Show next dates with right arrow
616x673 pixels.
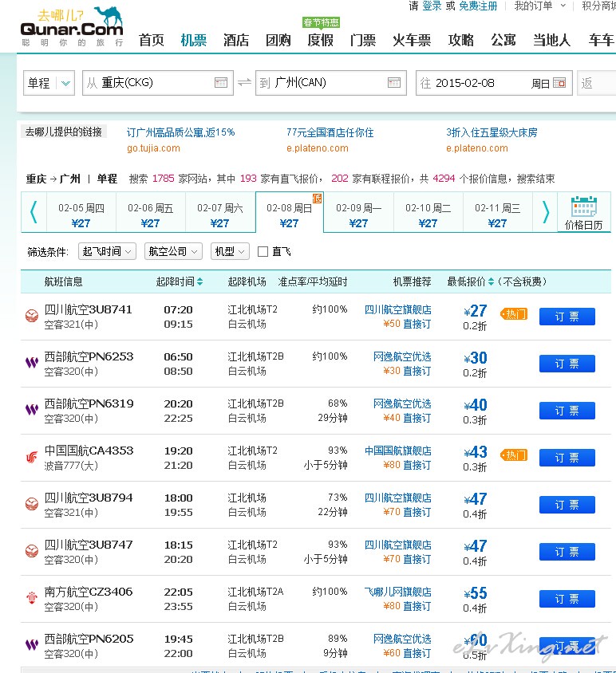tap(546, 212)
